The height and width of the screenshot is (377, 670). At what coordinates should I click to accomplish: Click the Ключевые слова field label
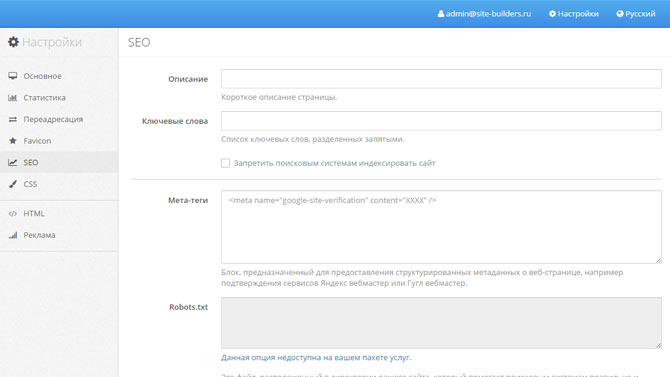(x=175, y=121)
